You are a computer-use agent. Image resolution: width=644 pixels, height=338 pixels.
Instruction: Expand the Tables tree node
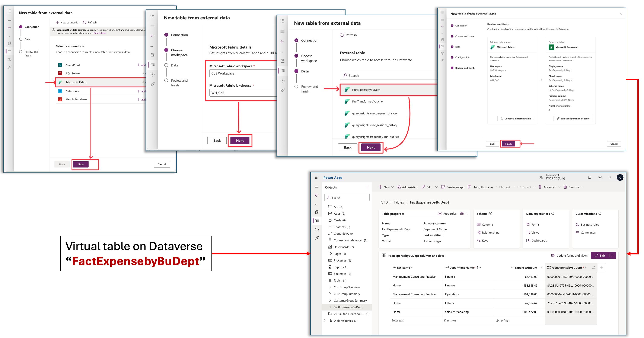(325, 280)
